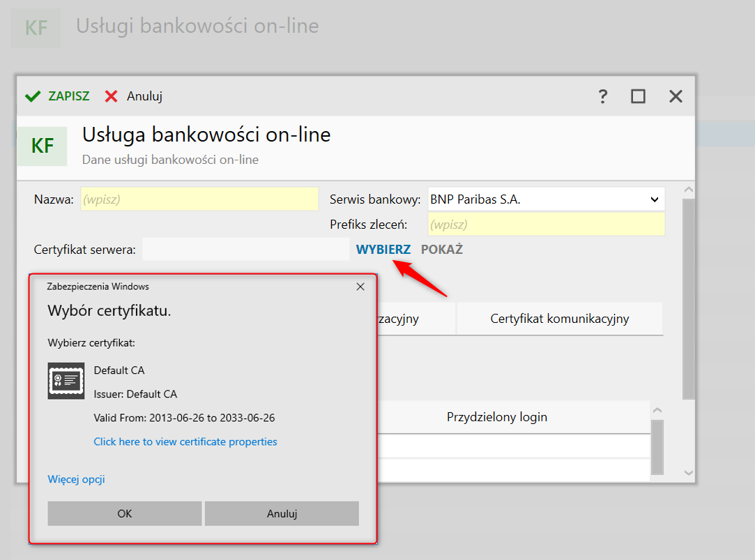This screenshot has height=560, width=755.
Task: Click here to view certificate properties link
Action: pos(185,441)
